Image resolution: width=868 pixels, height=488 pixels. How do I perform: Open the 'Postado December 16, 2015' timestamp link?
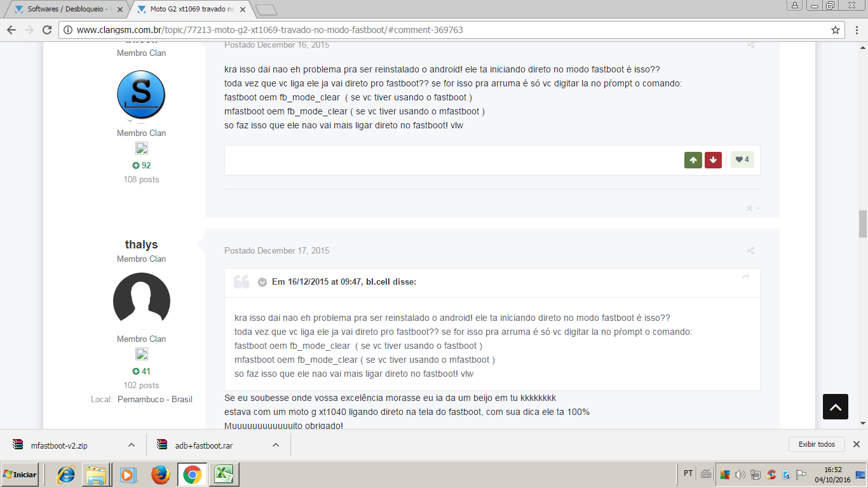[276, 45]
